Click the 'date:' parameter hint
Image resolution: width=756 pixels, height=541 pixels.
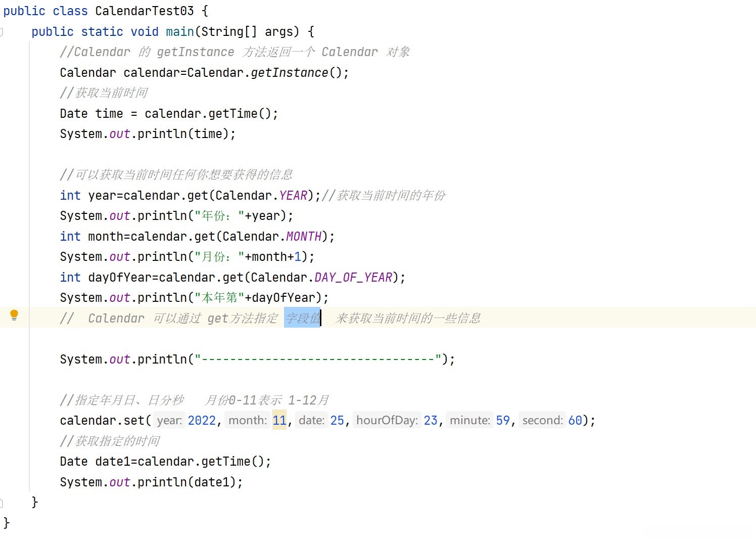pos(312,421)
